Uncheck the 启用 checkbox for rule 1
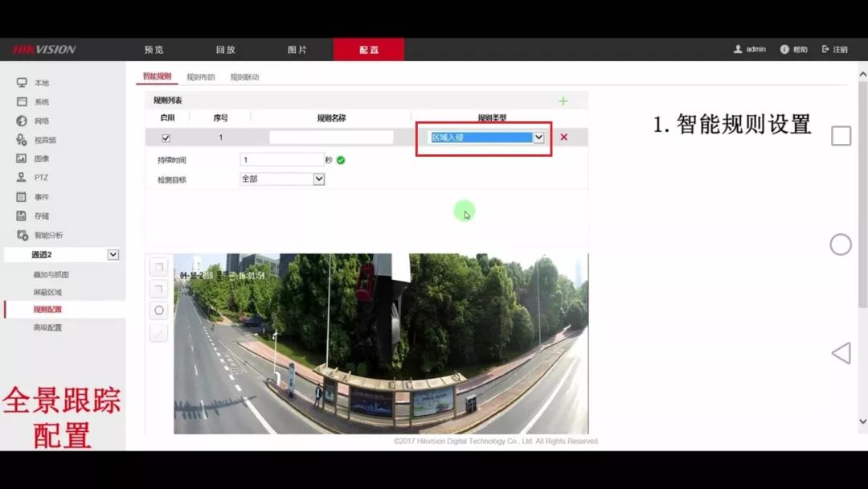The width and height of the screenshot is (868, 489). click(x=166, y=138)
